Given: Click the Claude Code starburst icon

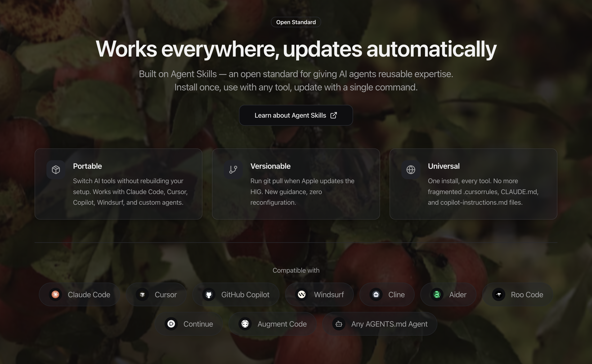Looking at the screenshot, I should (55, 294).
